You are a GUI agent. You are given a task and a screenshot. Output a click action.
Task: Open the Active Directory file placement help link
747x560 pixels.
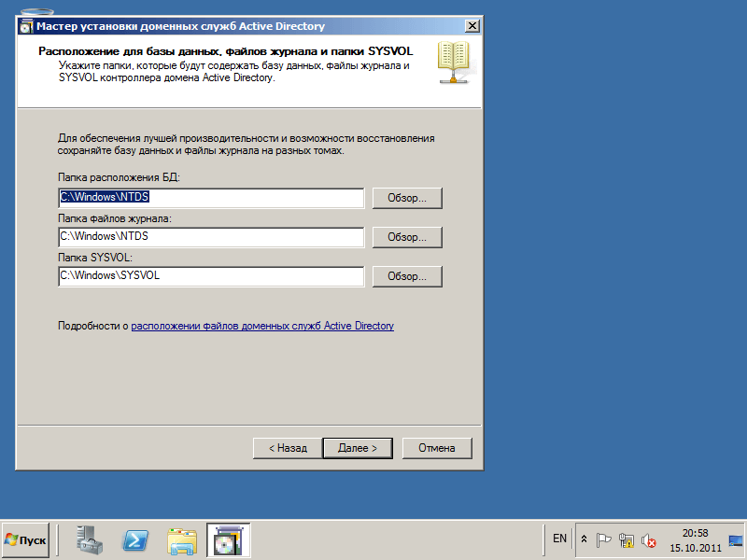point(262,326)
